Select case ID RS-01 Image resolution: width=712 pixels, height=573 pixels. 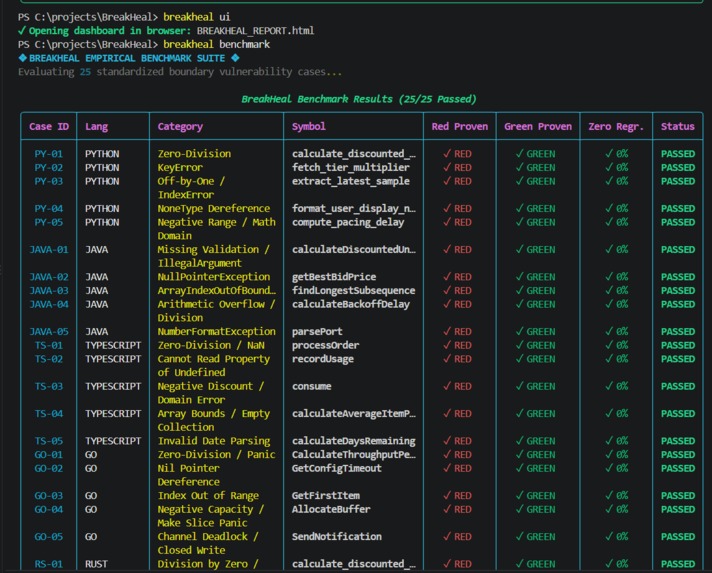tap(49, 564)
